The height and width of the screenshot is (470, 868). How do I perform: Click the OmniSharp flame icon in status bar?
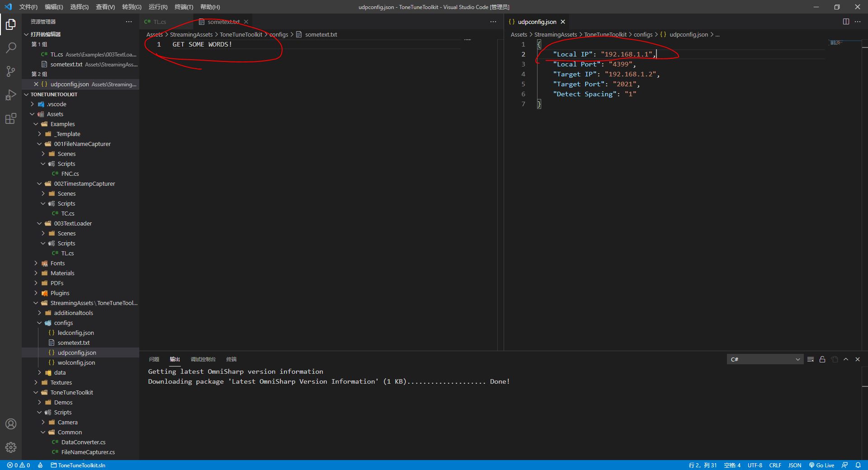point(40,465)
